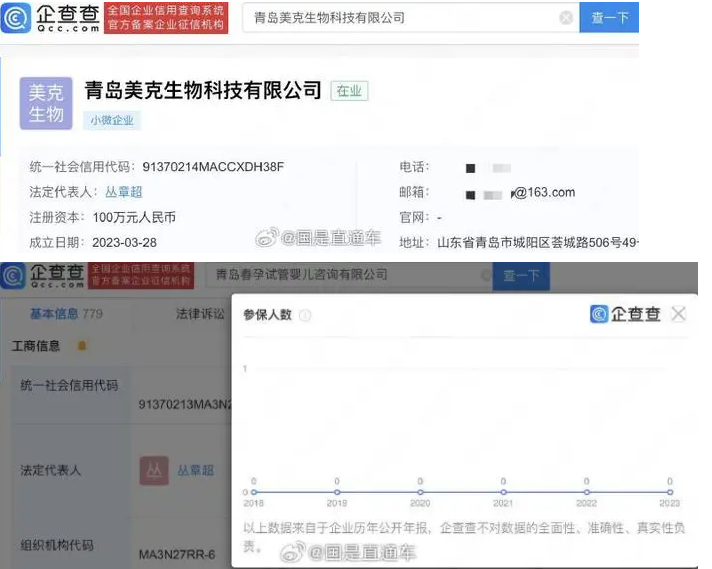Click the search field containing 青岛美克生物科技有限公司
This screenshot has width=712, height=569.
[x=410, y=18]
